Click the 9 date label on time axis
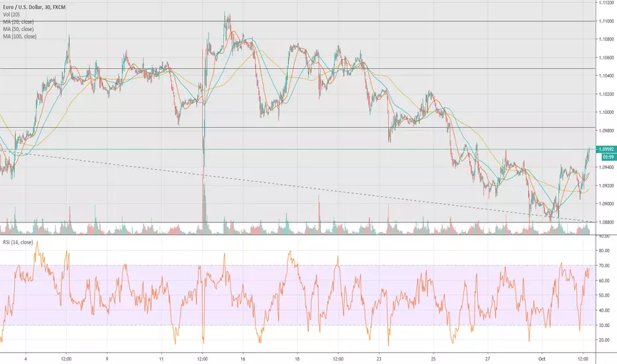 point(107,359)
